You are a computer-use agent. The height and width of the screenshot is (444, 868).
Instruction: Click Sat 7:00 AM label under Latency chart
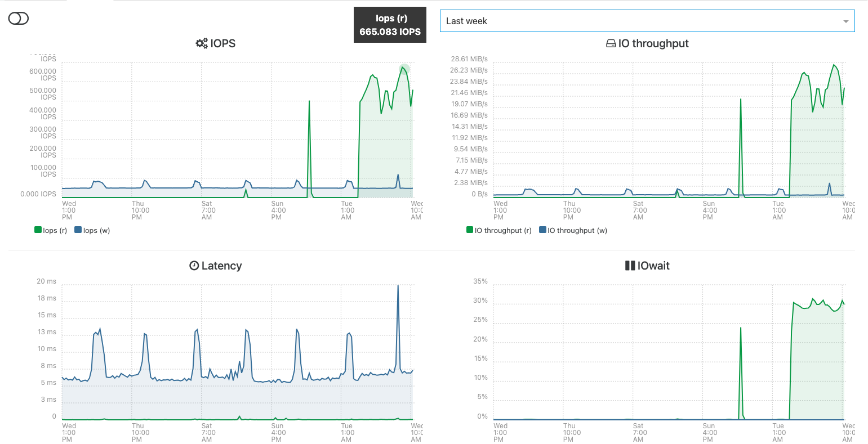pyautogui.click(x=208, y=433)
